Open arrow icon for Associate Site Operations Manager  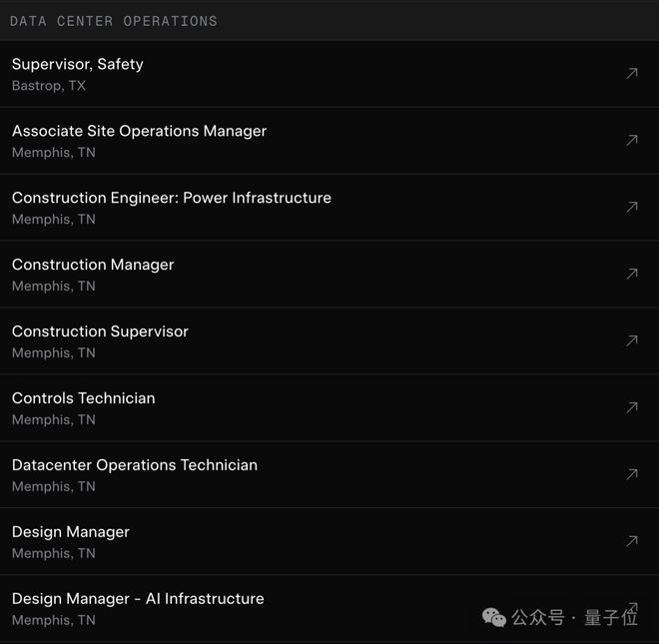coord(631,141)
